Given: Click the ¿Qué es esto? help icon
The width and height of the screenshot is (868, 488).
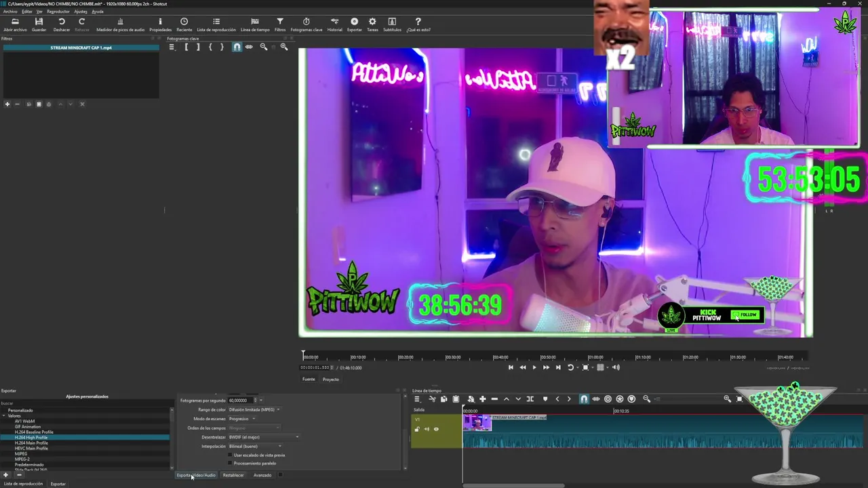Looking at the screenshot, I should pyautogui.click(x=418, y=25).
